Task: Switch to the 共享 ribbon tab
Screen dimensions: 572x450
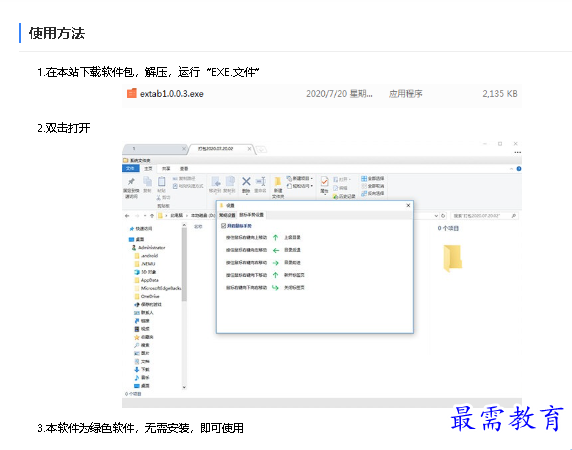Action: [166, 168]
